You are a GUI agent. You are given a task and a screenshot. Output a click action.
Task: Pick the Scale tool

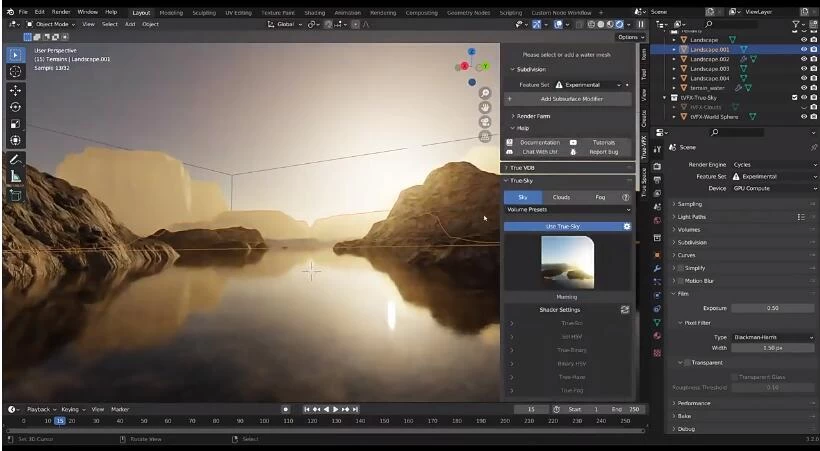15,124
